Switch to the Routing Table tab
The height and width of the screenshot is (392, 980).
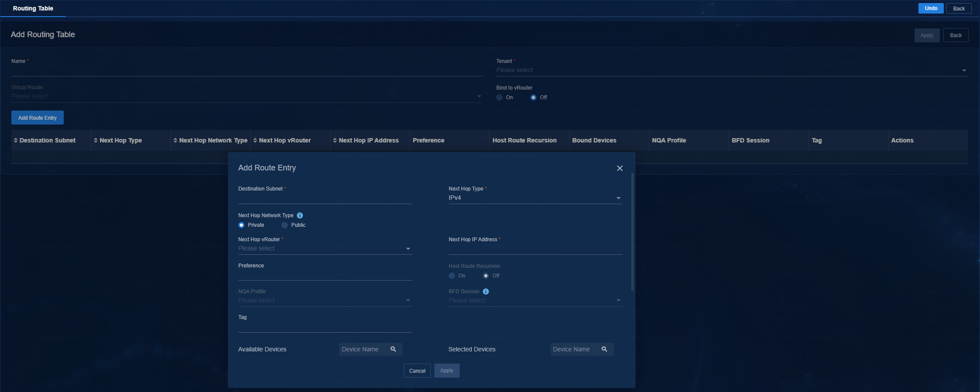33,8
